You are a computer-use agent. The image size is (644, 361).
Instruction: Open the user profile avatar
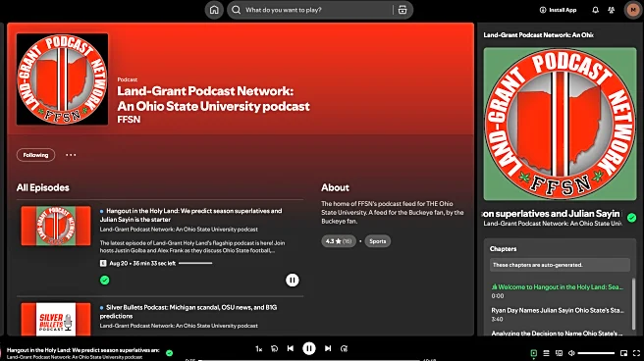point(633,10)
